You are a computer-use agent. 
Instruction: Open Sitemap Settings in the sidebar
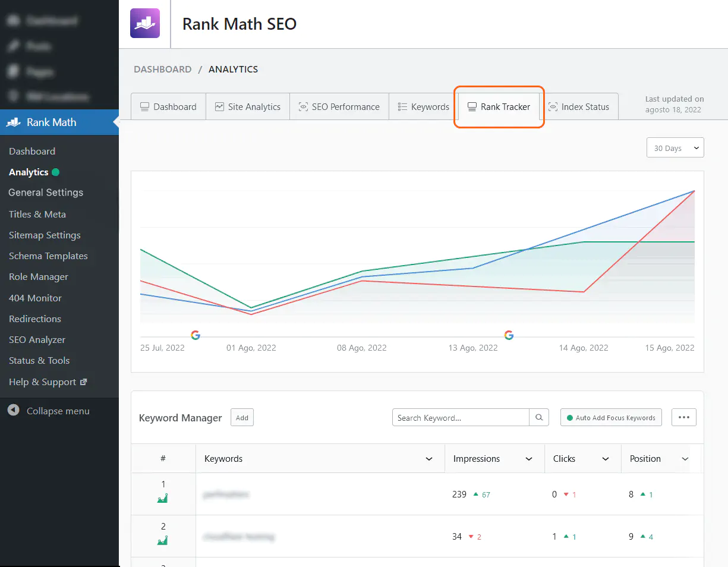click(45, 235)
